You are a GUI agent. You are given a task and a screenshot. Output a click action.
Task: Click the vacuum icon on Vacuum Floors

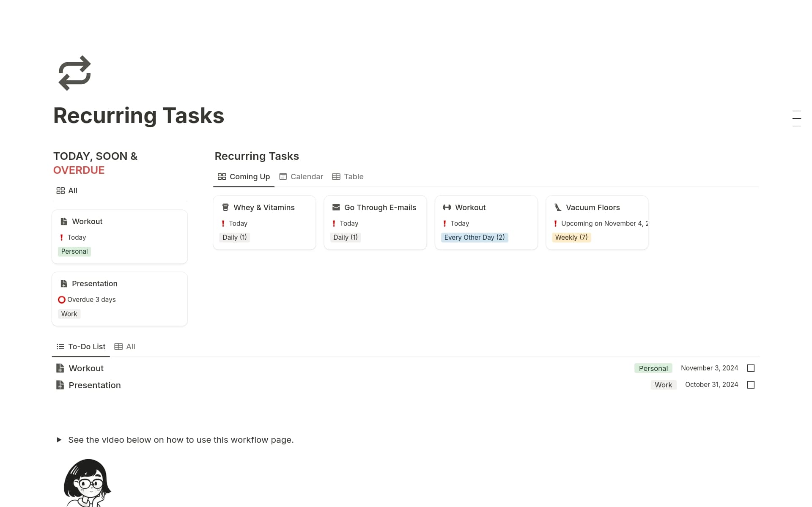[558, 207]
